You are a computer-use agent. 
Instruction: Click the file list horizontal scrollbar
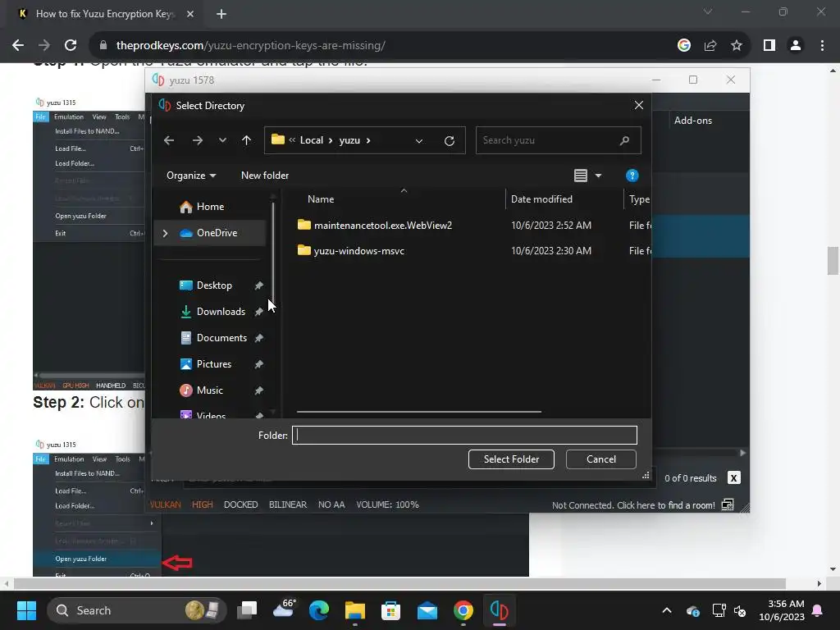click(419, 412)
